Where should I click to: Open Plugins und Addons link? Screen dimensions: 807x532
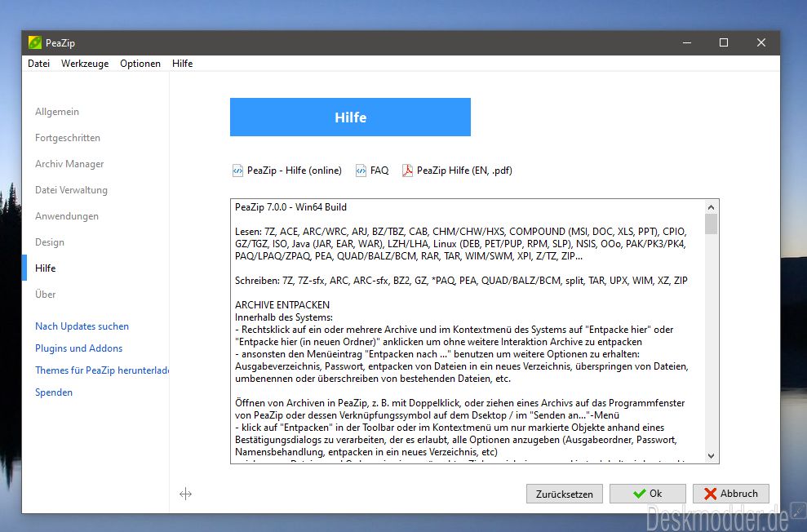click(79, 348)
